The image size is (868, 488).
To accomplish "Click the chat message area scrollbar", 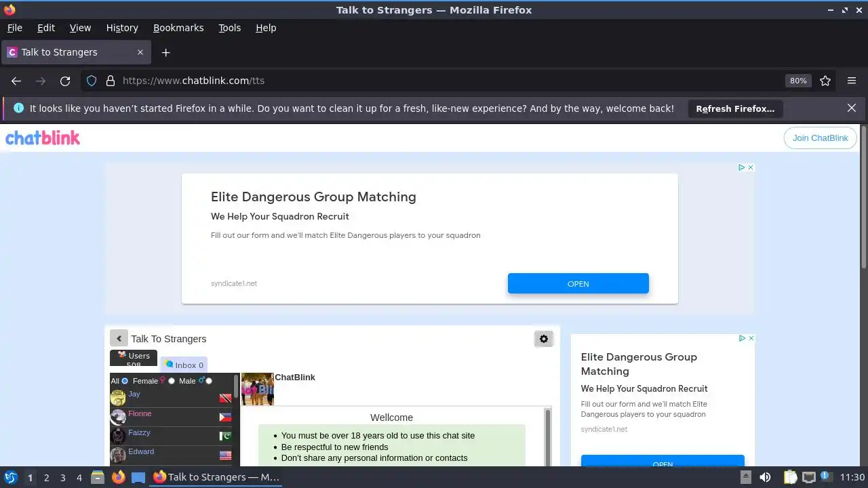I will [x=548, y=436].
